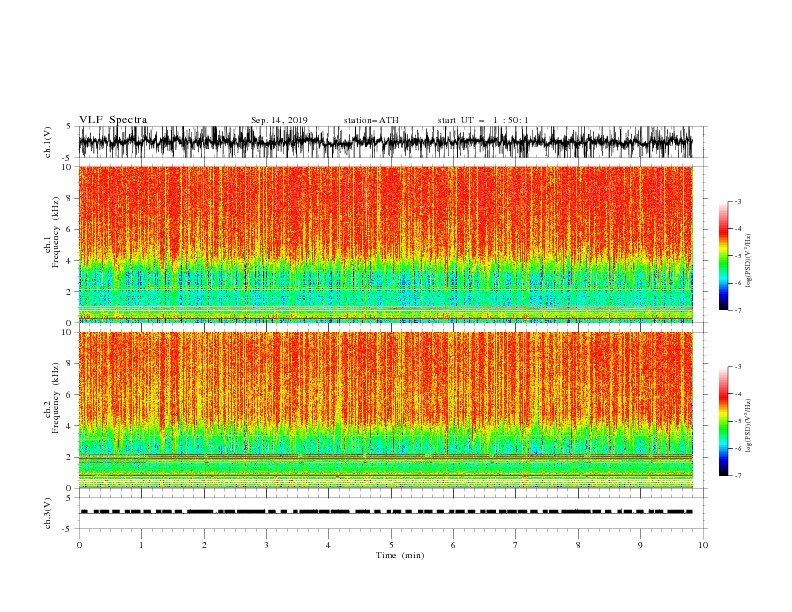This screenshot has width=792, height=612.
Task: Click the "3" tick on the time axis
Action: point(266,545)
